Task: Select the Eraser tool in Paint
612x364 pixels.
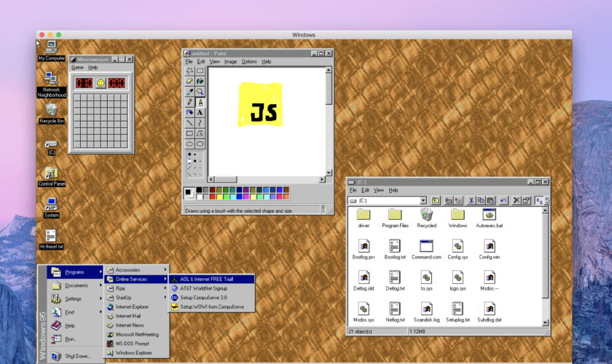Action: click(x=190, y=82)
